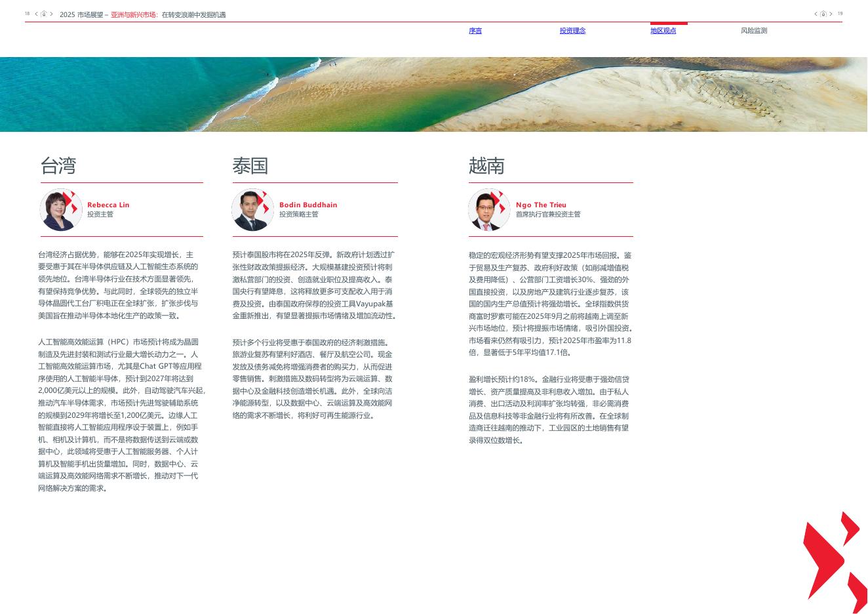Click the 泰国 section heading
This screenshot has width=868, height=614.
(x=250, y=166)
